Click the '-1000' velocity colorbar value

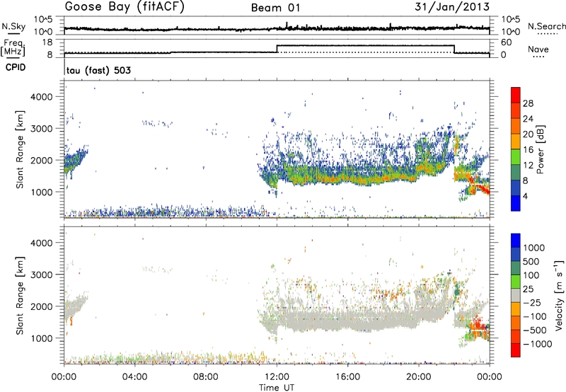coord(538,344)
